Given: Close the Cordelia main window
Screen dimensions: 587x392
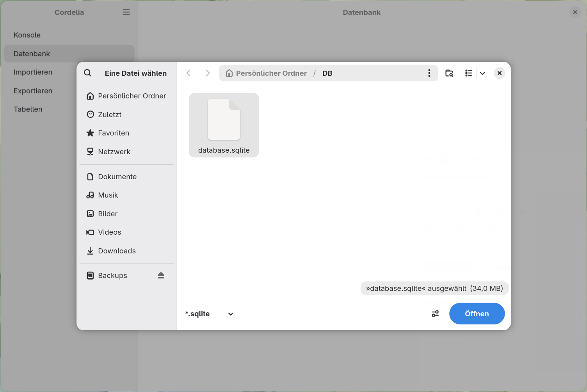Looking at the screenshot, I should pyautogui.click(x=575, y=12).
